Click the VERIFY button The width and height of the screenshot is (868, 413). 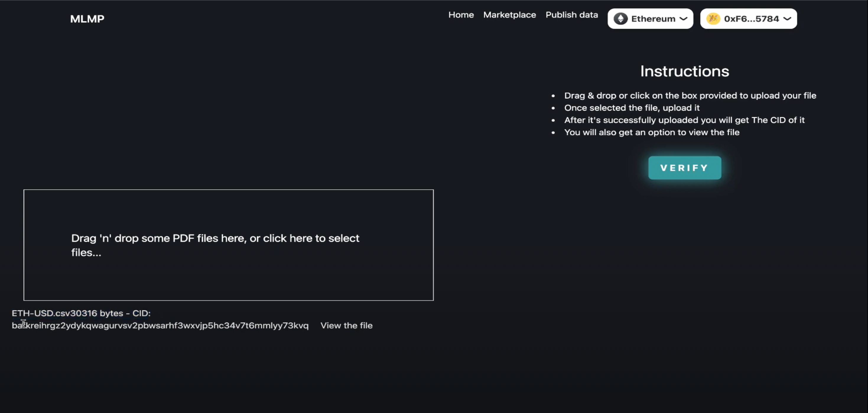pyautogui.click(x=684, y=168)
